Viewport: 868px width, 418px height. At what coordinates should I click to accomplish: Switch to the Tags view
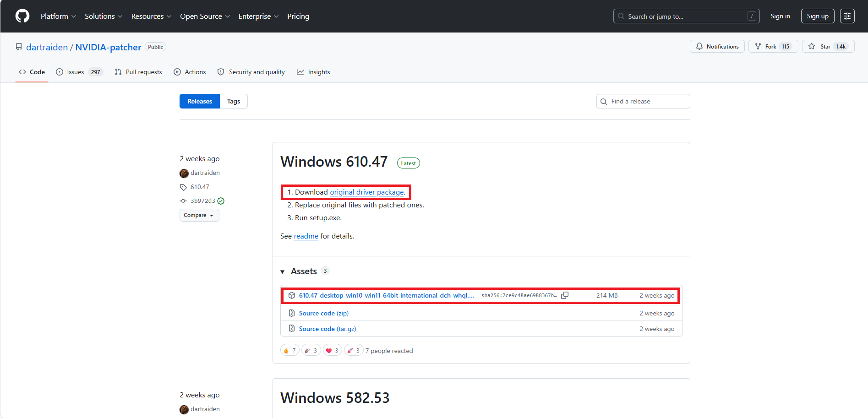234,101
